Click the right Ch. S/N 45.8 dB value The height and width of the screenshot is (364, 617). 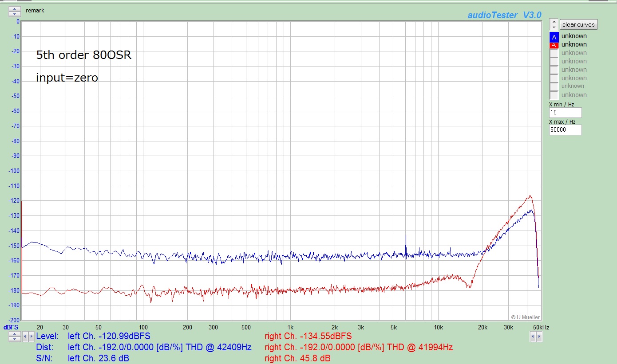(x=297, y=358)
